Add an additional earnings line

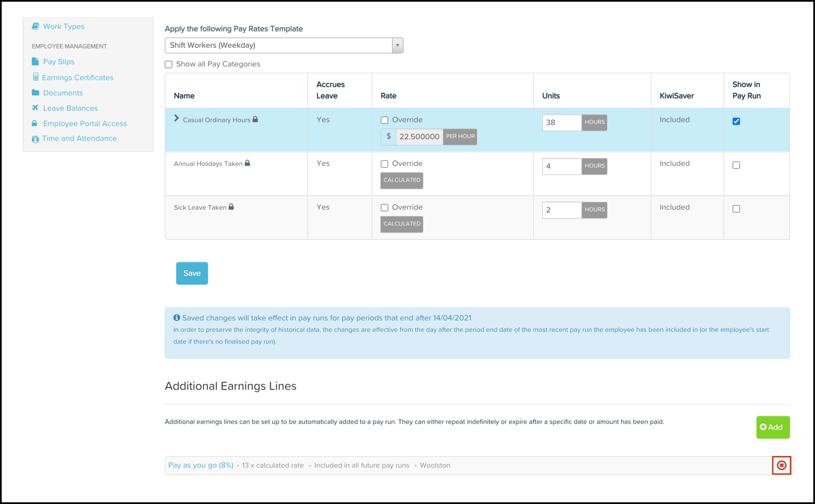click(772, 427)
